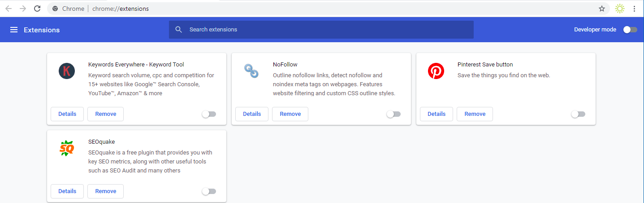Screen dimensions: 644x203
Task: Select the 'Pinterest Save button' title text
Action: [x=485, y=65]
